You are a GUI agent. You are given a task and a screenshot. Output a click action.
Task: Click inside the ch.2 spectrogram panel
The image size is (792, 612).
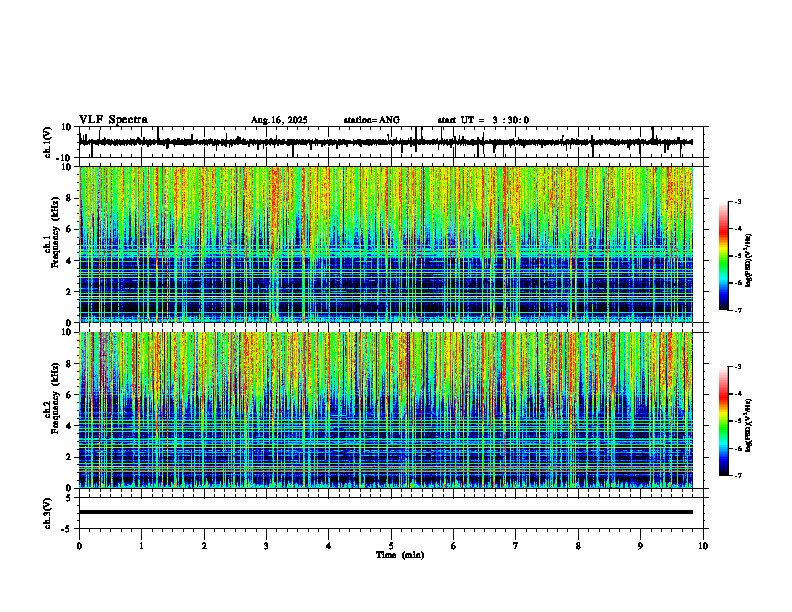(386, 410)
